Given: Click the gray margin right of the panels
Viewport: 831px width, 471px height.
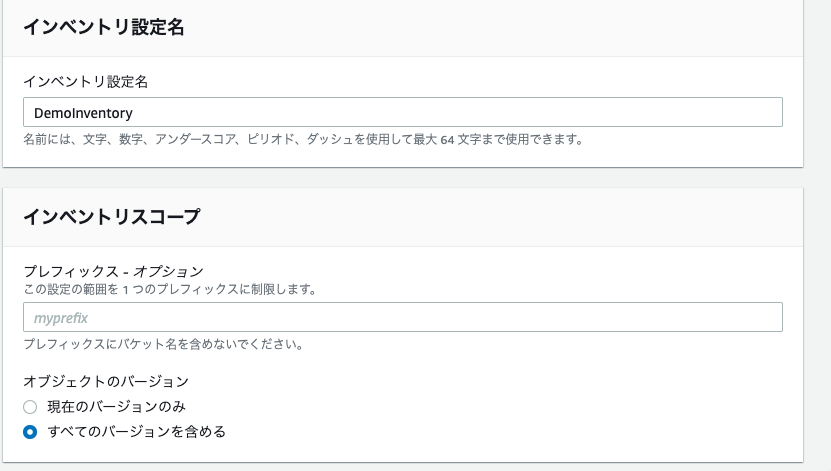Looking at the screenshot, I should (x=817, y=235).
